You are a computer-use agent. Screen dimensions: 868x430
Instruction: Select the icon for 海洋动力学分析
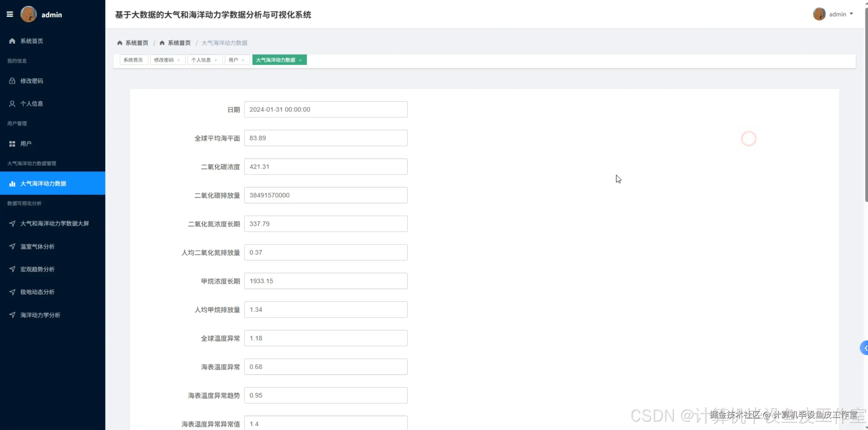pyautogui.click(x=12, y=315)
